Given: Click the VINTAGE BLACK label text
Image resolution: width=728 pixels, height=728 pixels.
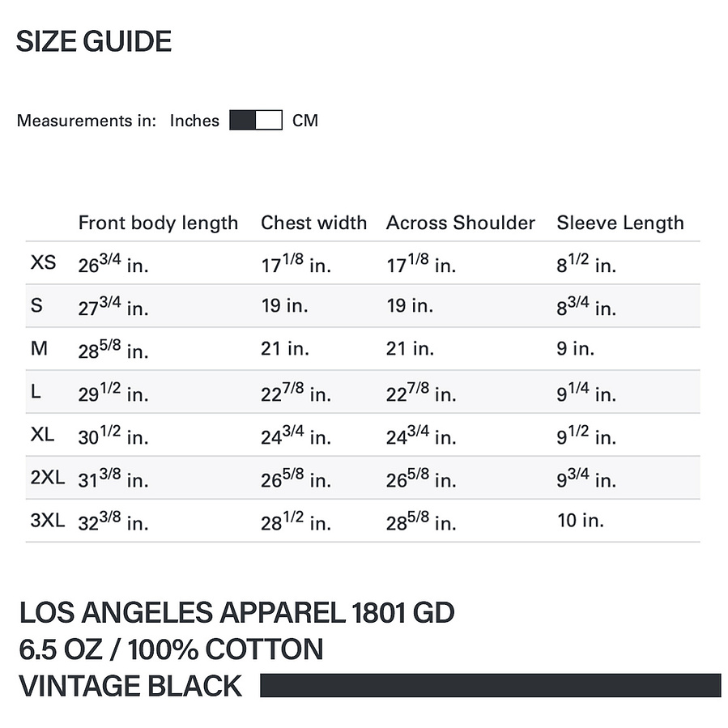Looking at the screenshot, I should click(x=130, y=686).
